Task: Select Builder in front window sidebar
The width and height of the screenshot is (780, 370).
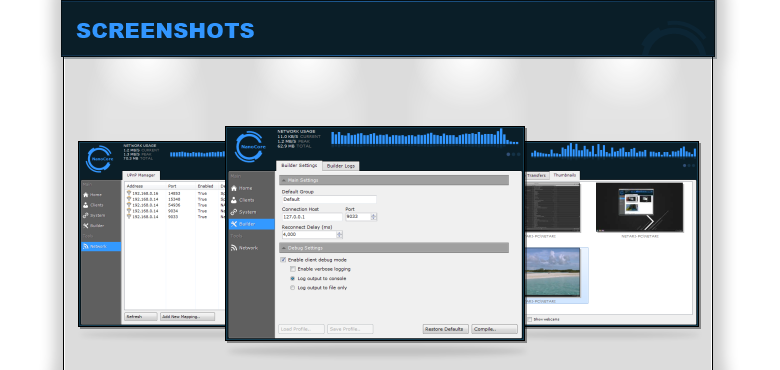Action: (x=251, y=224)
